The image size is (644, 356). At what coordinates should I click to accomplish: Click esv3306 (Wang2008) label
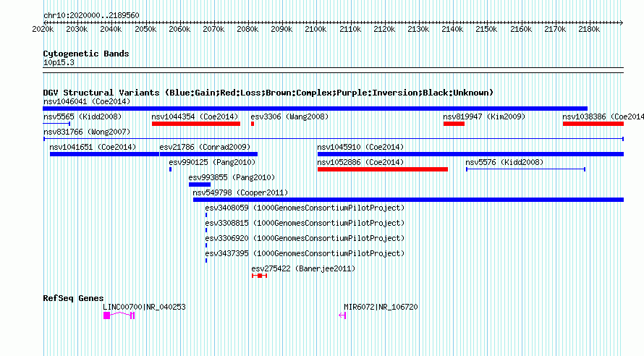pos(289,116)
